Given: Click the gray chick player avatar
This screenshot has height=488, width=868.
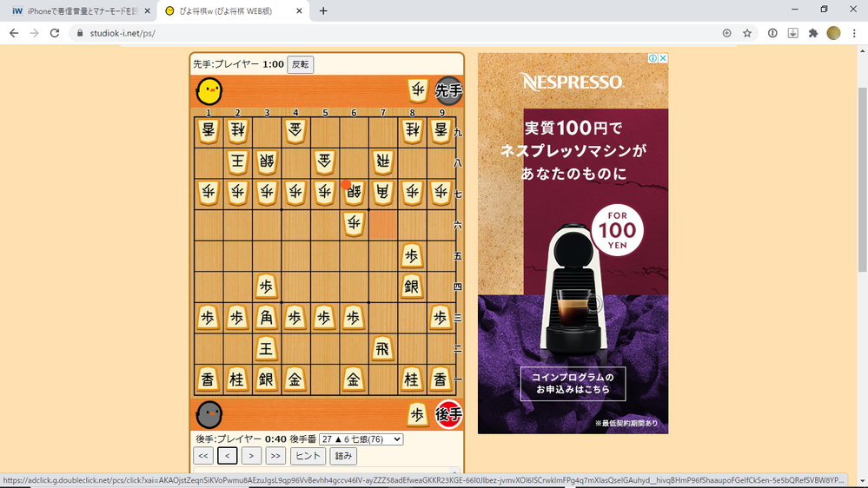Looking at the screenshot, I should coord(209,414).
